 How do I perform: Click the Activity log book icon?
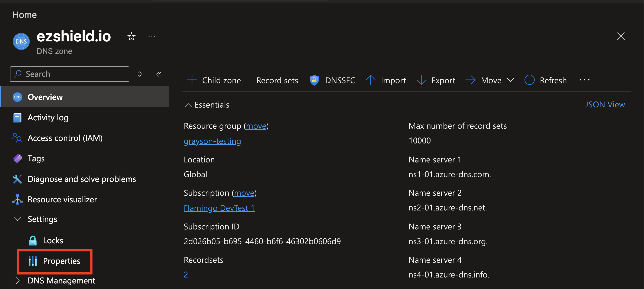pos(17,117)
